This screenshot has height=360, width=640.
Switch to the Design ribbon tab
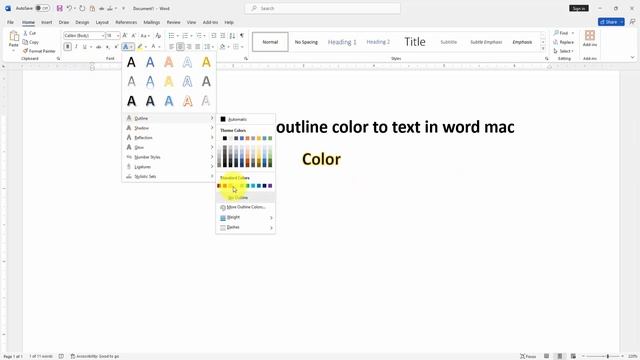(82, 22)
